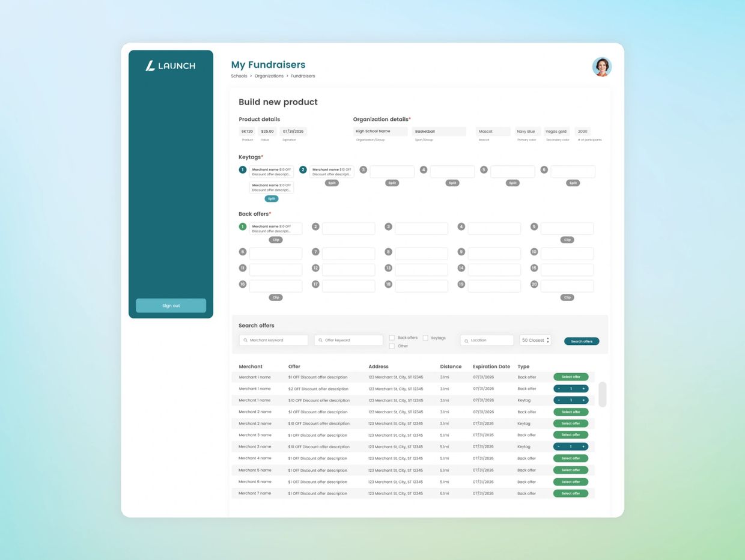Click the number 1 badge under Keytags

243,170
